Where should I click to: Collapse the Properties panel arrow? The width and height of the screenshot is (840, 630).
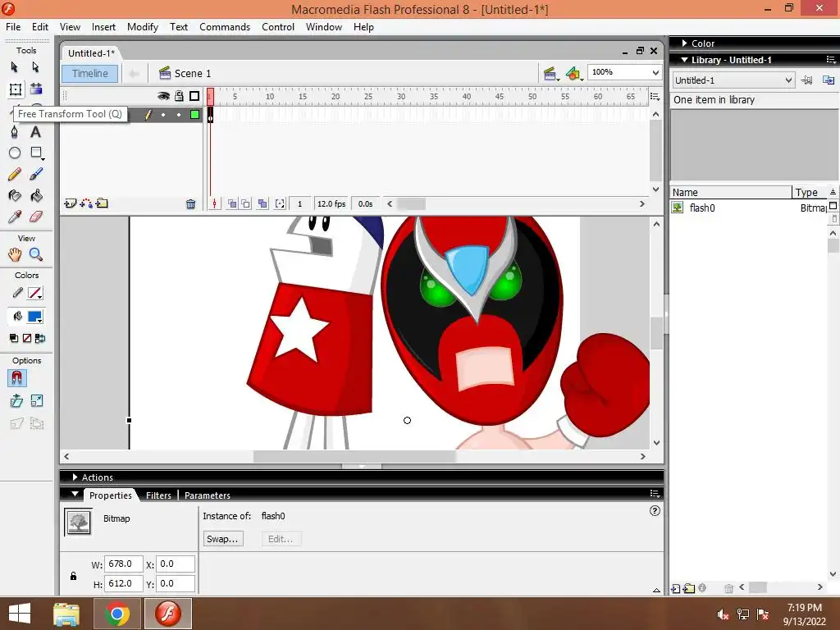(x=75, y=494)
